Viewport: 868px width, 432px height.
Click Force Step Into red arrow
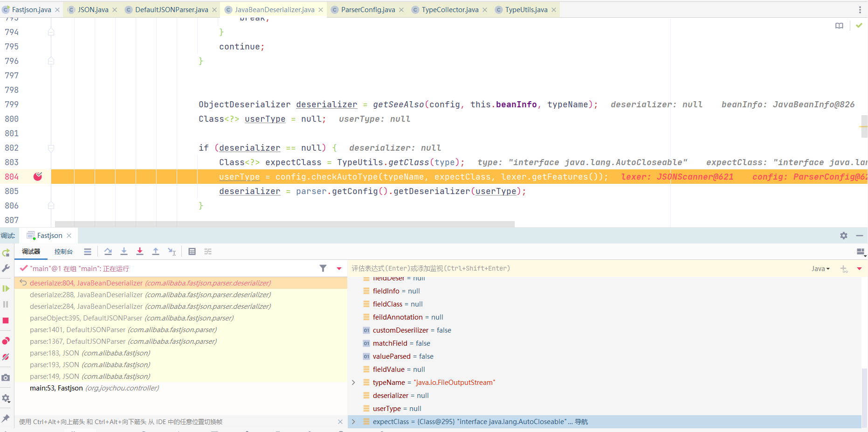click(x=140, y=251)
